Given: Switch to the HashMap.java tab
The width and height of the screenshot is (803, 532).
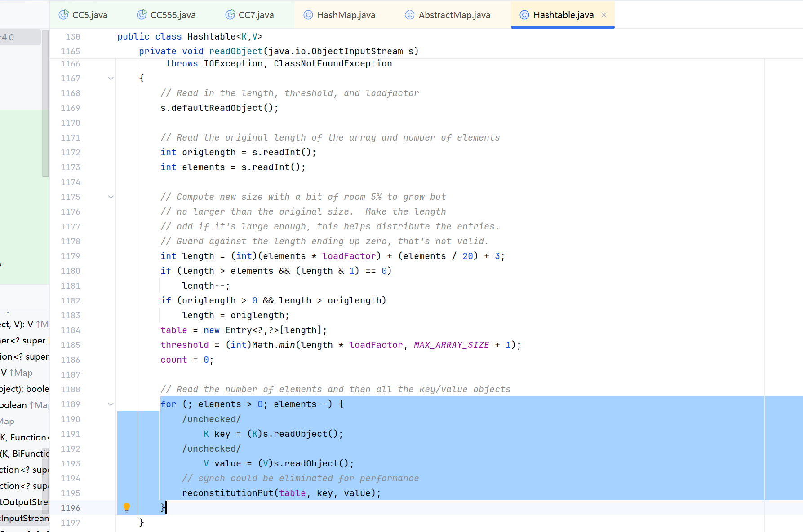Looking at the screenshot, I should (x=346, y=15).
